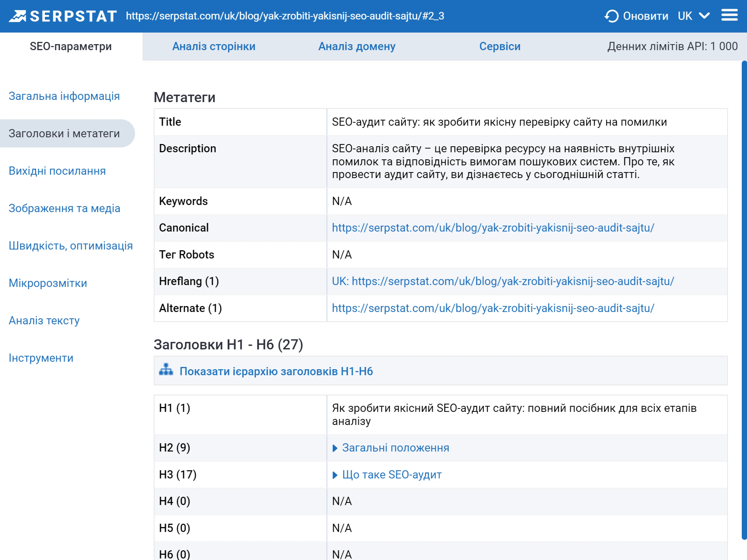Open Аналіз тексту section
The width and height of the screenshot is (747, 560).
[x=44, y=321]
